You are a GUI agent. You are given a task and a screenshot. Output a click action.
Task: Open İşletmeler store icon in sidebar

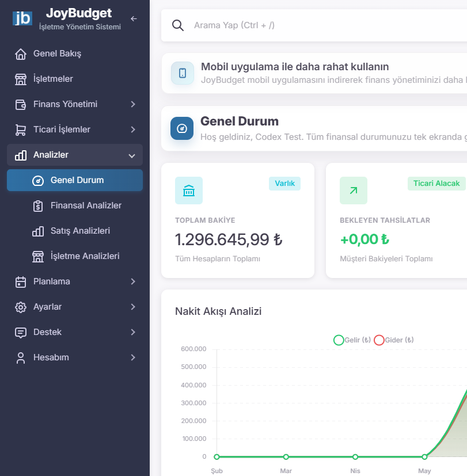click(21, 79)
